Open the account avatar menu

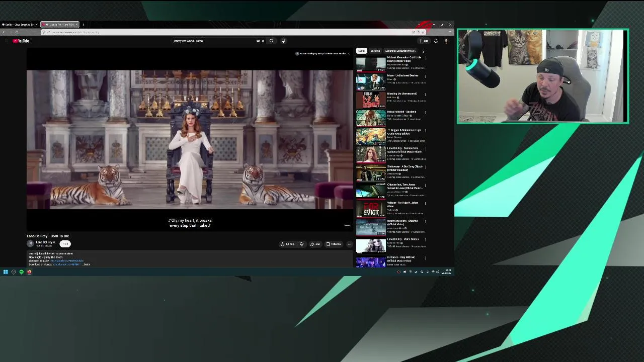pyautogui.click(x=446, y=41)
